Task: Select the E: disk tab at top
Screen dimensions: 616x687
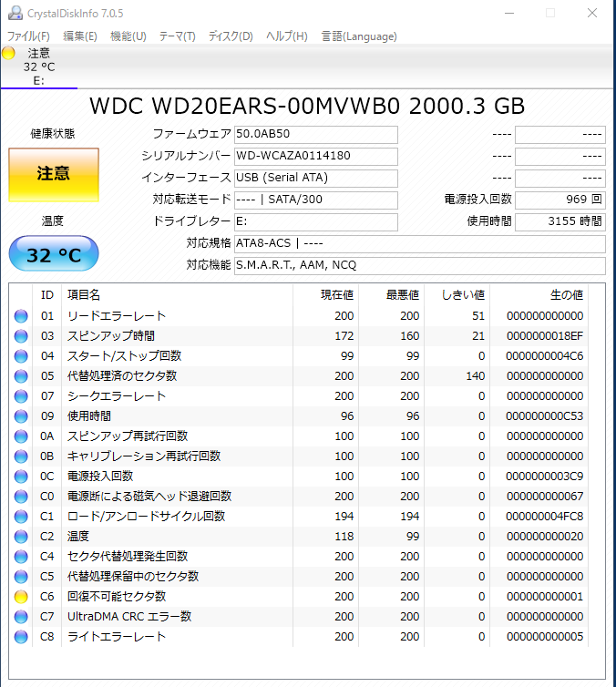Action: tap(39, 67)
